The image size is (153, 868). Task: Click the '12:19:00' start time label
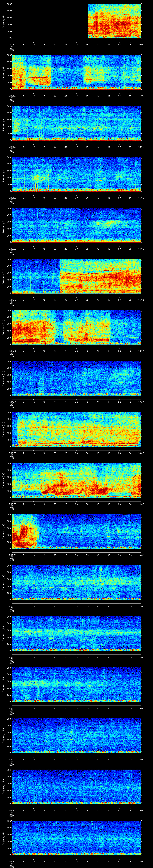pyautogui.click(x=12, y=555)
